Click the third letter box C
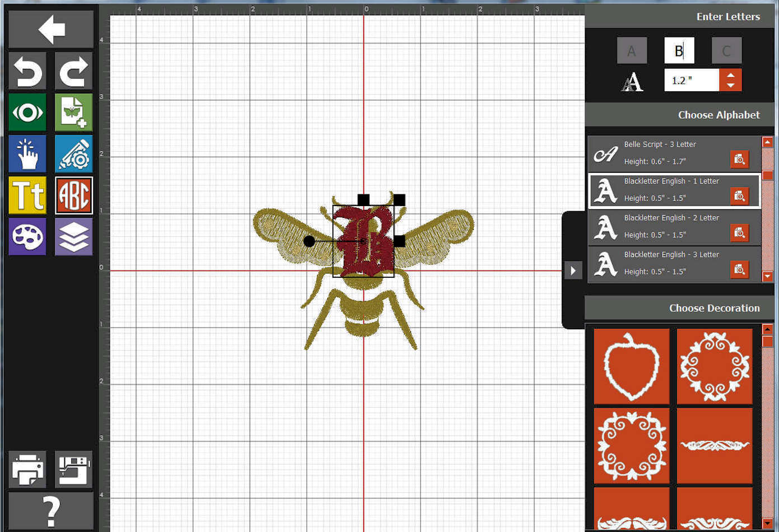This screenshot has width=779, height=532. coord(726,50)
